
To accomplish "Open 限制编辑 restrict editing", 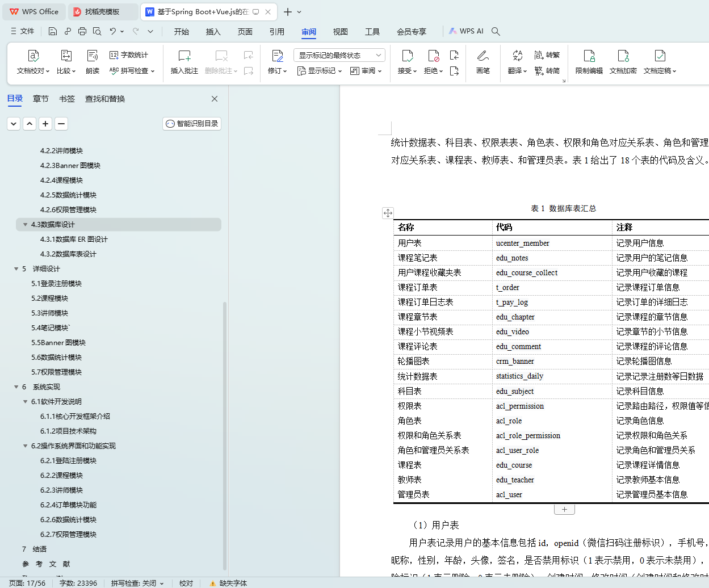I will click(x=589, y=62).
